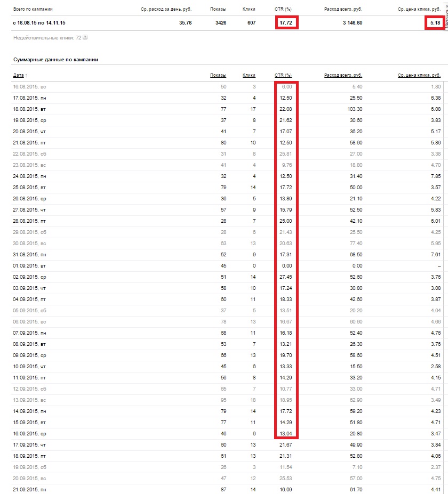Select date row 02.09.2015, ср
Viewport: 448px width, 494px height.
[x=227, y=277]
